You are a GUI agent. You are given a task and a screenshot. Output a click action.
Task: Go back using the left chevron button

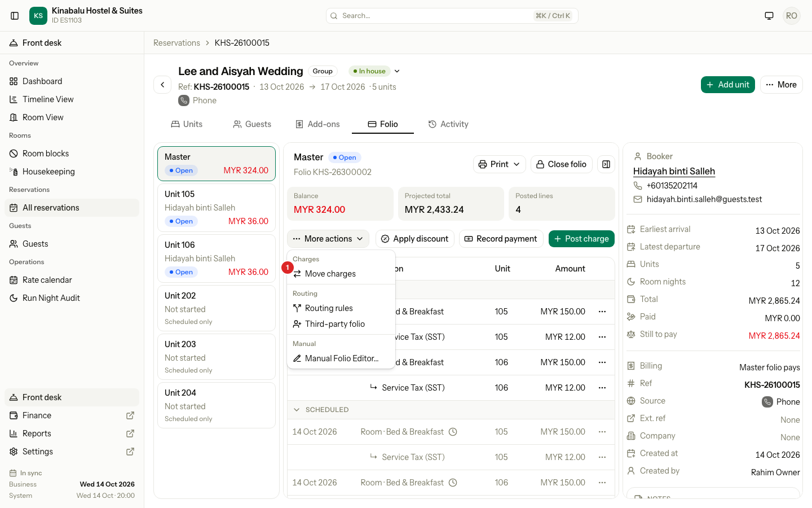coord(162,85)
